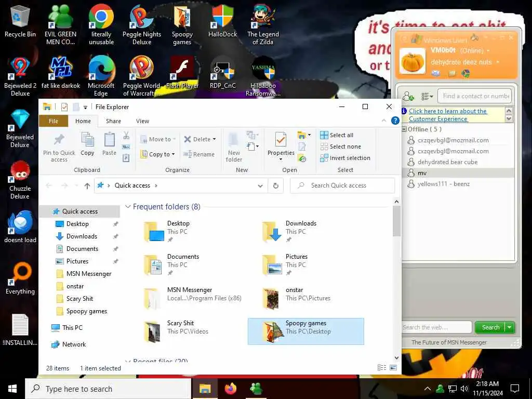This screenshot has height=399, width=532.
Task: Select The Legend of Zilda desktop icon
Action: (x=263, y=25)
